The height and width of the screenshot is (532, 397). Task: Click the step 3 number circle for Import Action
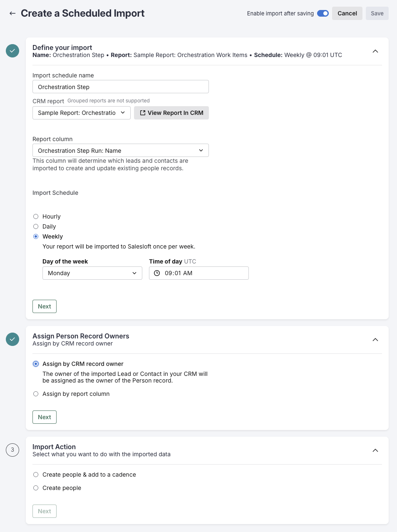12,450
